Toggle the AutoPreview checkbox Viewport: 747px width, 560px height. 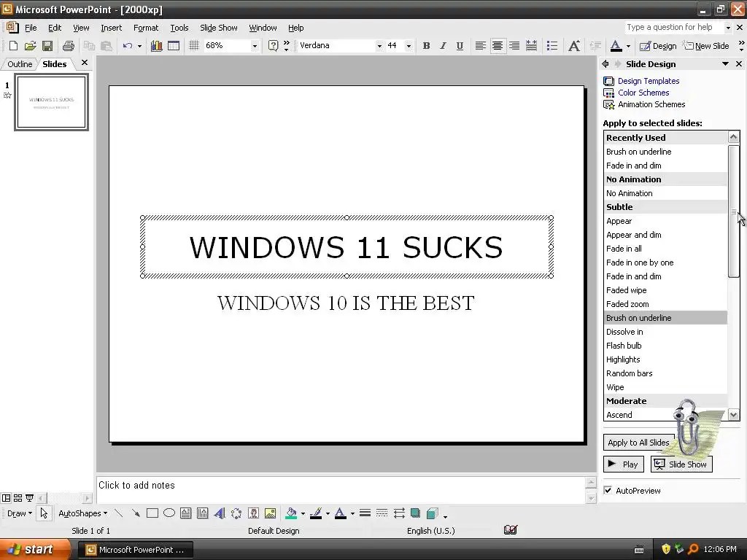[x=608, y=490]
